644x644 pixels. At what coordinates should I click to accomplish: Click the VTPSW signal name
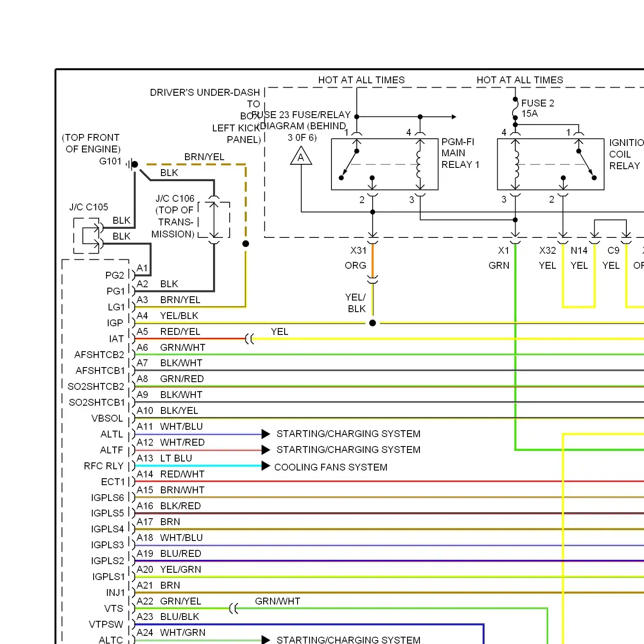click(106, 624)
